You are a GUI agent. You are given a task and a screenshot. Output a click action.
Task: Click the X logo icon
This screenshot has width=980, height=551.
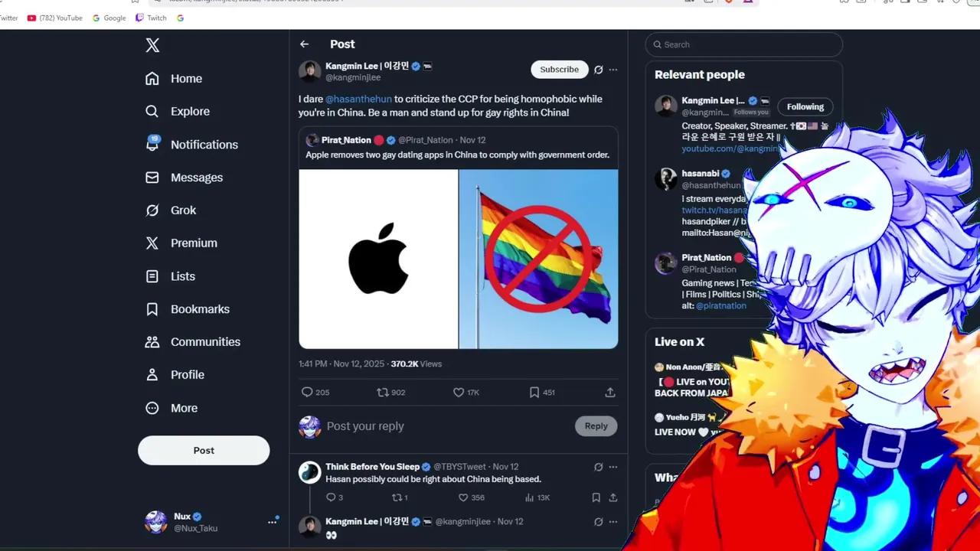tap(152, 45)
